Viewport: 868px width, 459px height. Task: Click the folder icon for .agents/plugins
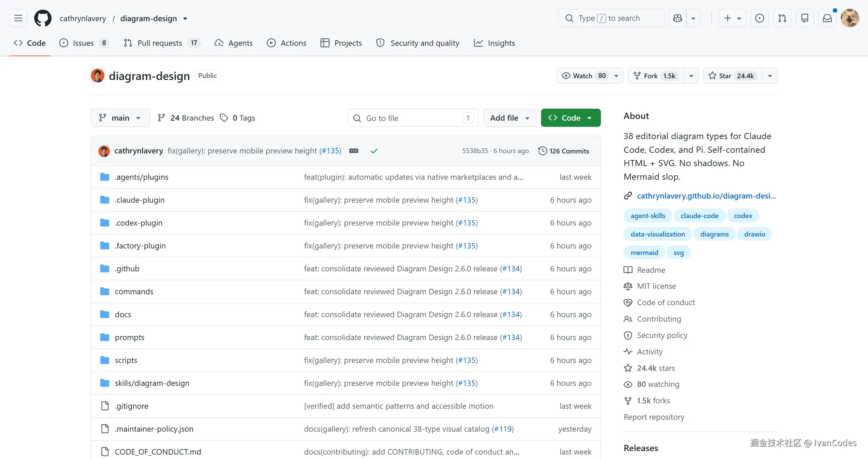click(x=105, y=177)
